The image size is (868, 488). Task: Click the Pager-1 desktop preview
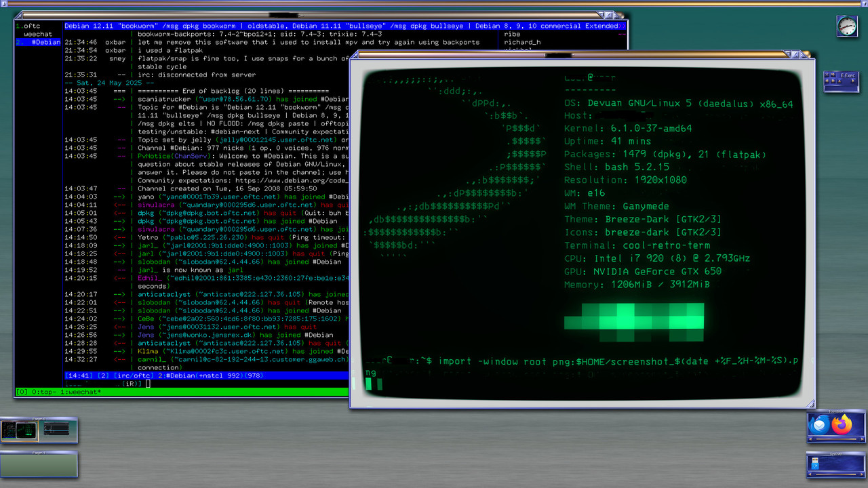tap(39, 465)
